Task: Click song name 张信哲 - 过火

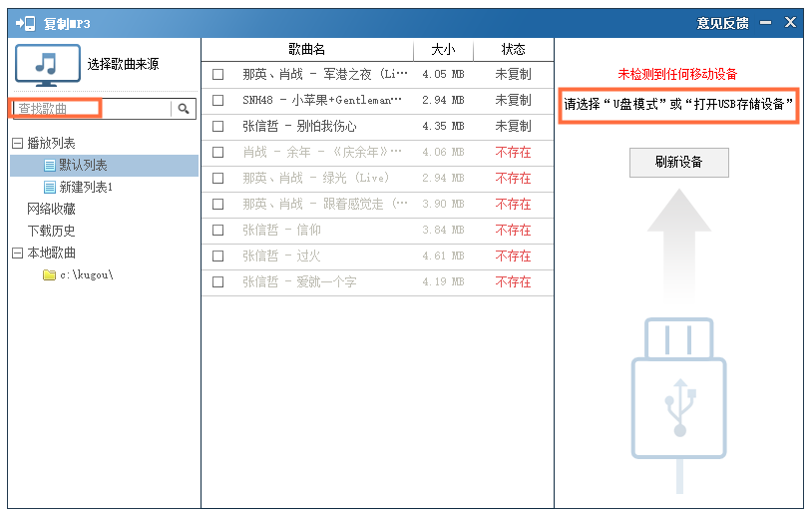Action: [281, 256]
